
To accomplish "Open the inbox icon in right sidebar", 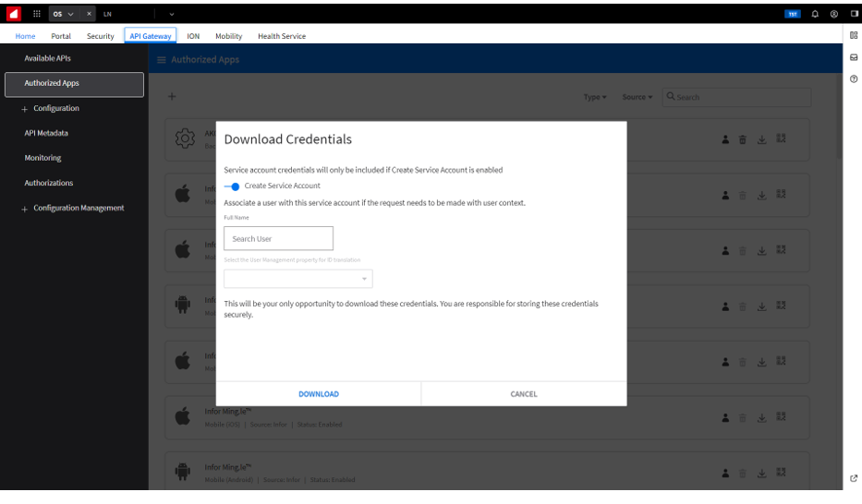I will [854, 57].
